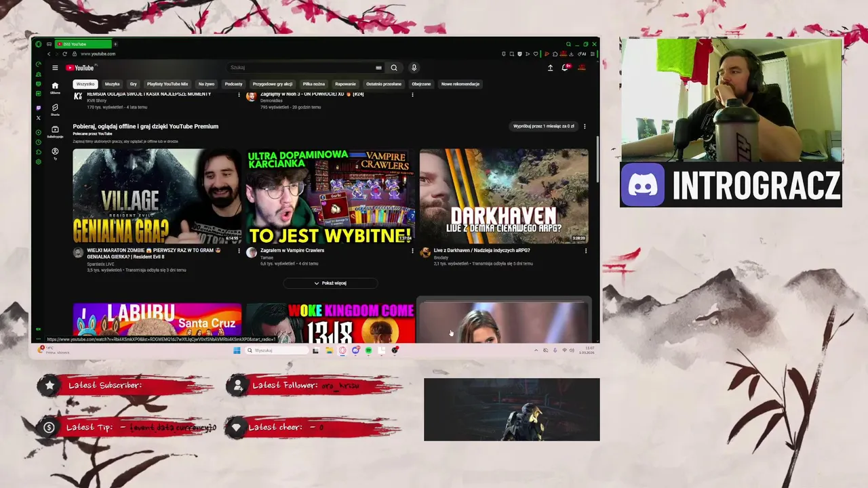The height and width of the screenshot is (488, 868).
Task: Open options for KVR Shoty video
Action: [239, 95]
